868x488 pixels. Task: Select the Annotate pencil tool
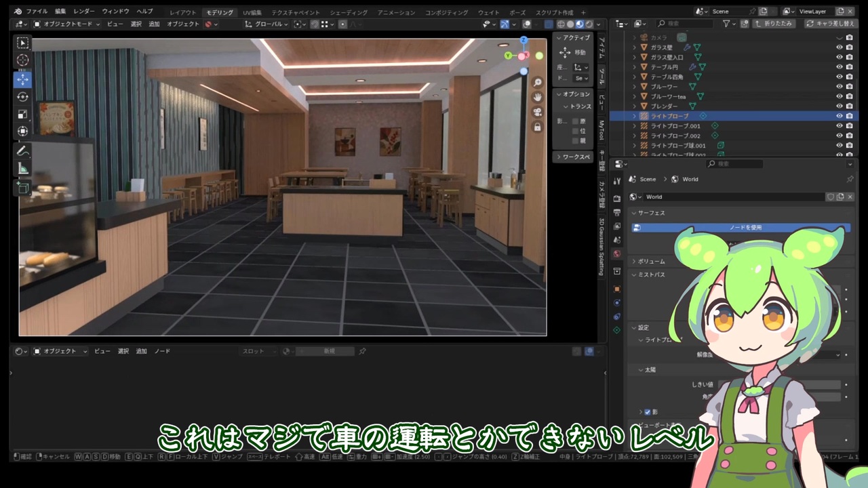click(x=23, y=150)
